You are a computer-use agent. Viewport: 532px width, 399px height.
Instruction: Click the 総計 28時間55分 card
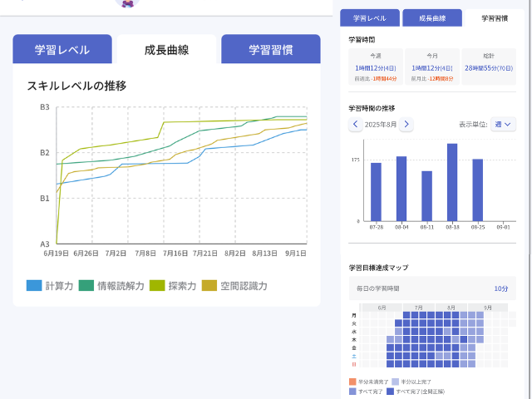489,66
